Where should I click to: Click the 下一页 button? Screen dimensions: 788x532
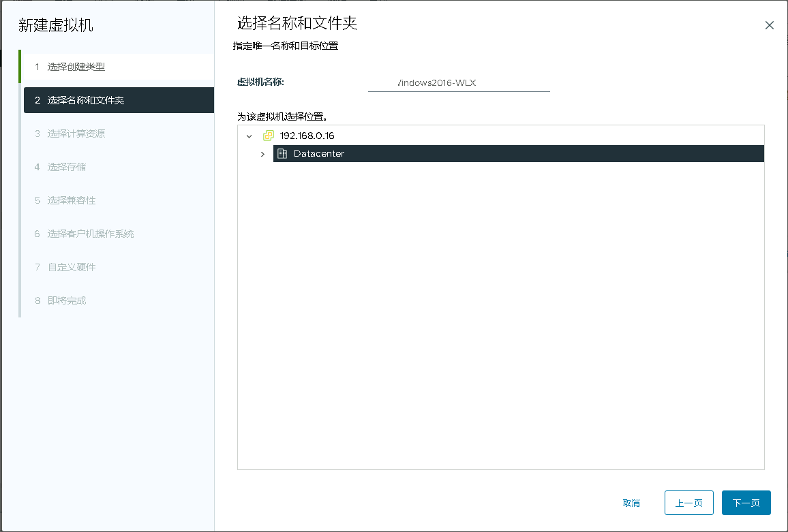click(x=746, y=503)
